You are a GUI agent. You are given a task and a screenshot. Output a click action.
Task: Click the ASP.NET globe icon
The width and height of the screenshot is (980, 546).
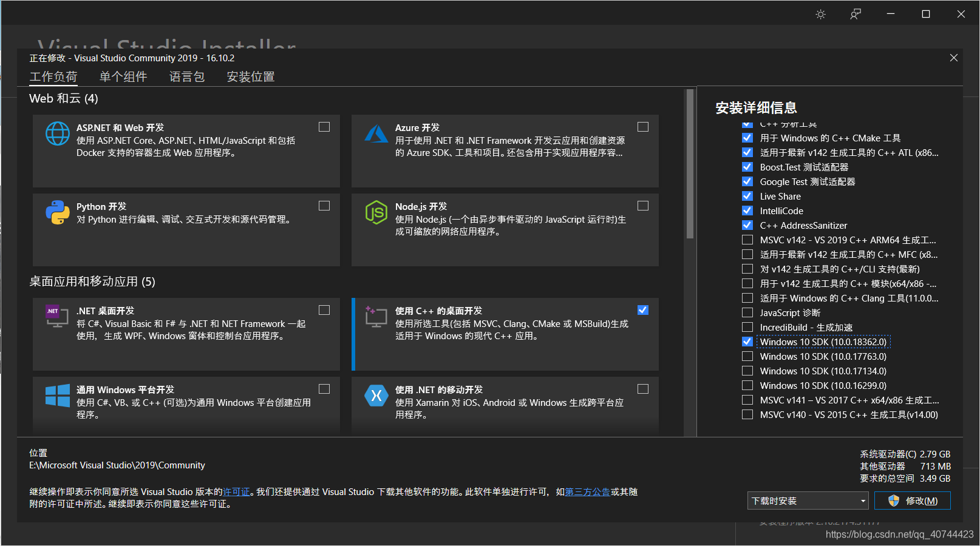point(58,133)
